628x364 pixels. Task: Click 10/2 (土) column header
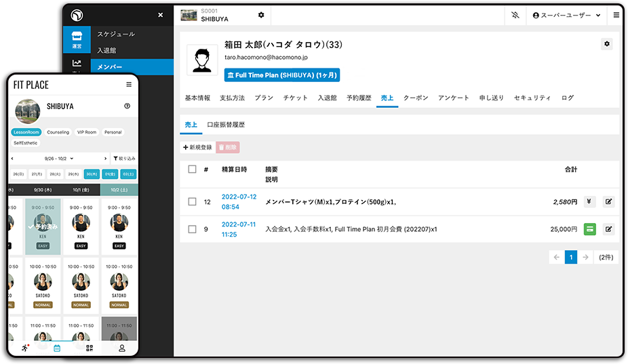[x=119, y=190]
